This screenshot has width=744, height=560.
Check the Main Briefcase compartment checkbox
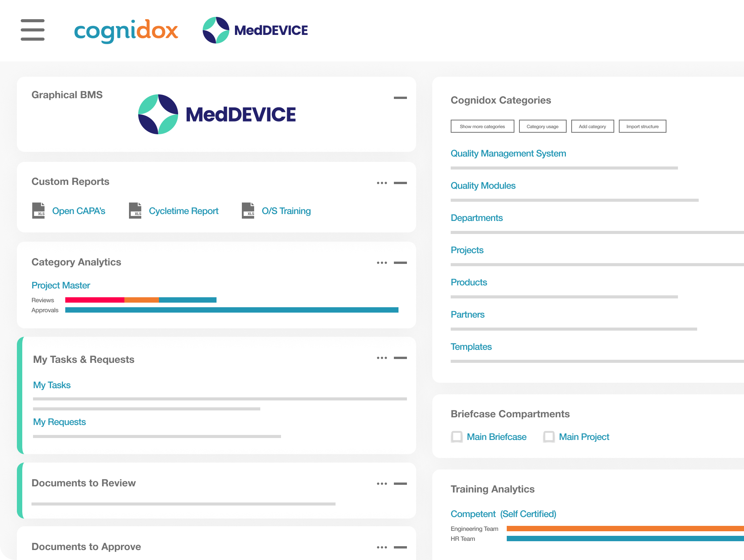pyautogui.click(x=457, y=437)
